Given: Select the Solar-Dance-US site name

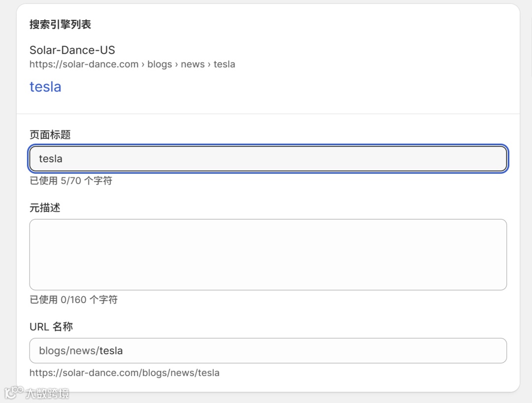Looking at the screenshot, I should [x=72, y=50].
